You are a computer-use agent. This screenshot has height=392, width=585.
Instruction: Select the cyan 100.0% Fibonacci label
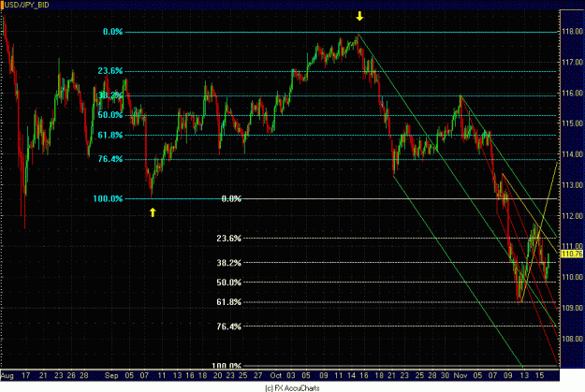click(108, 198)
